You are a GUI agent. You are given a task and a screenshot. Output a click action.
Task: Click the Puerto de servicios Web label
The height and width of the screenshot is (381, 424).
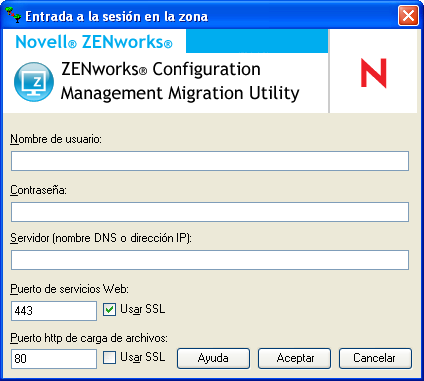[69, 289]
